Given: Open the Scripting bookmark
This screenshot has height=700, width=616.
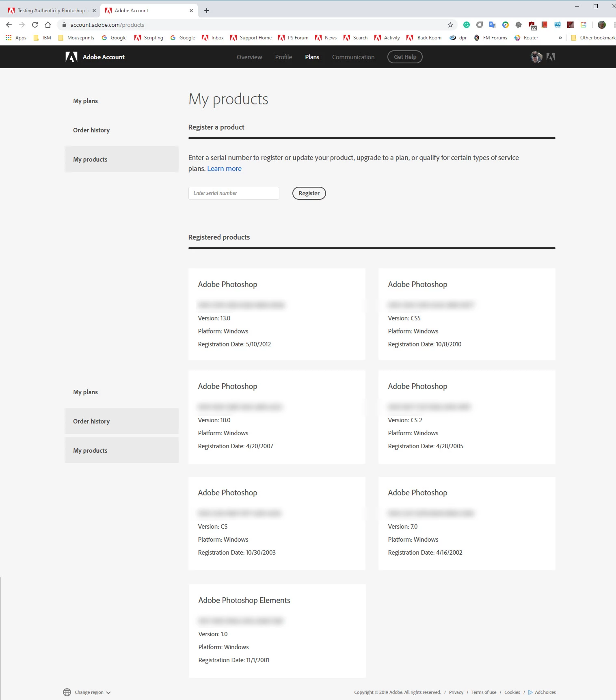Looking at the screenshot, I should [149, 38].
